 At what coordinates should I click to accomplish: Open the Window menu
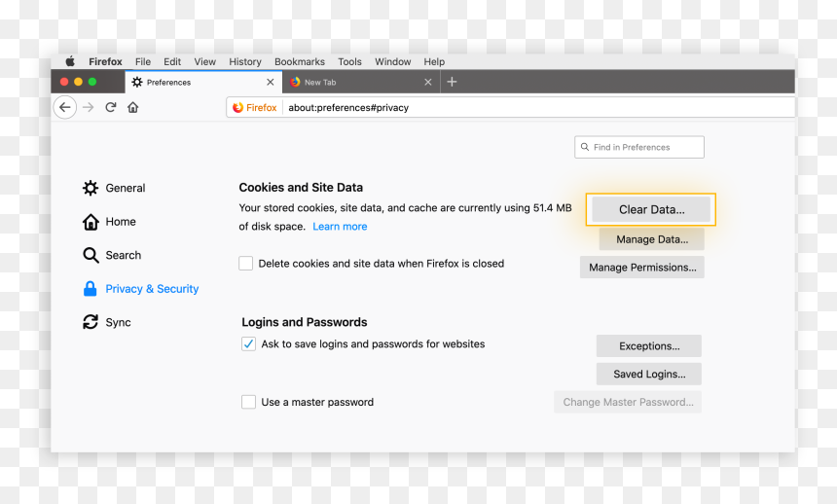393,61
